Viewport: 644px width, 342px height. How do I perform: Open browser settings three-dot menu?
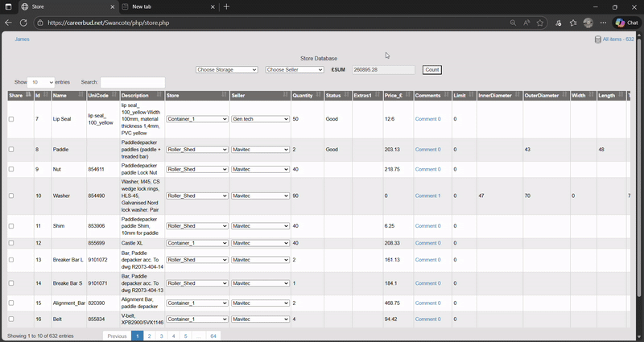603,23
